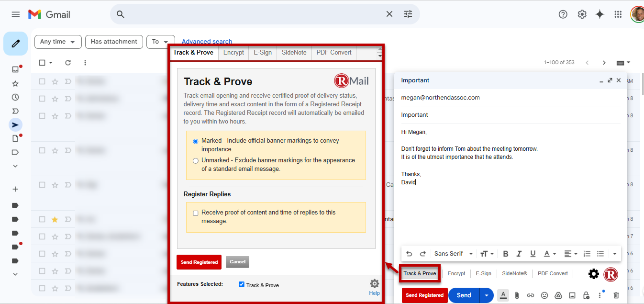Click Send Registered in the RMail panel
Screen dimensions: 644x304
[199, 262]
